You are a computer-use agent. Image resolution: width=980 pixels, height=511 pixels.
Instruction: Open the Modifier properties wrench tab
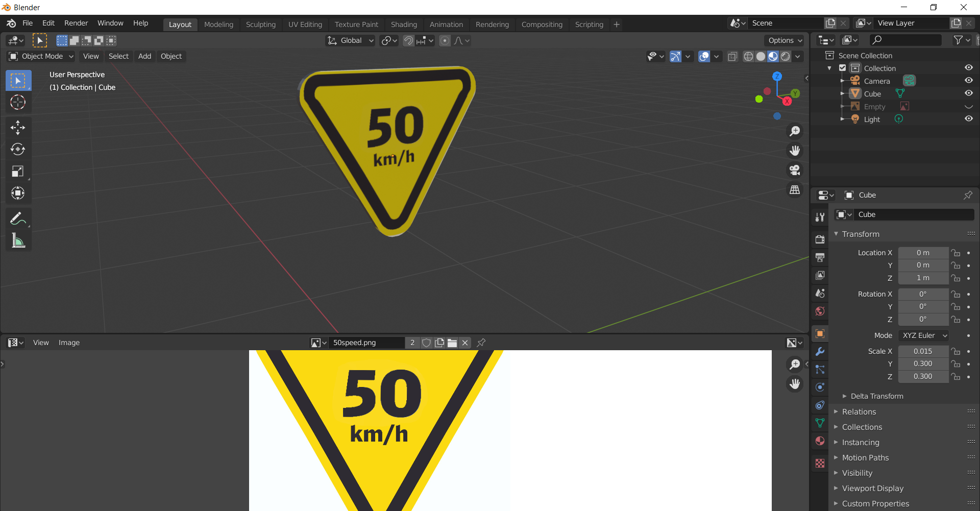[820, 352]
